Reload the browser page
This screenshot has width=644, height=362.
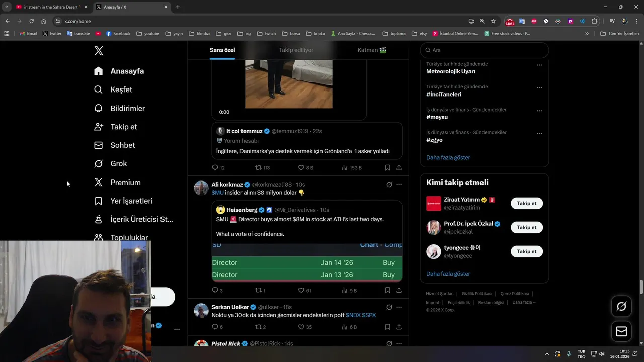point(31,21)
